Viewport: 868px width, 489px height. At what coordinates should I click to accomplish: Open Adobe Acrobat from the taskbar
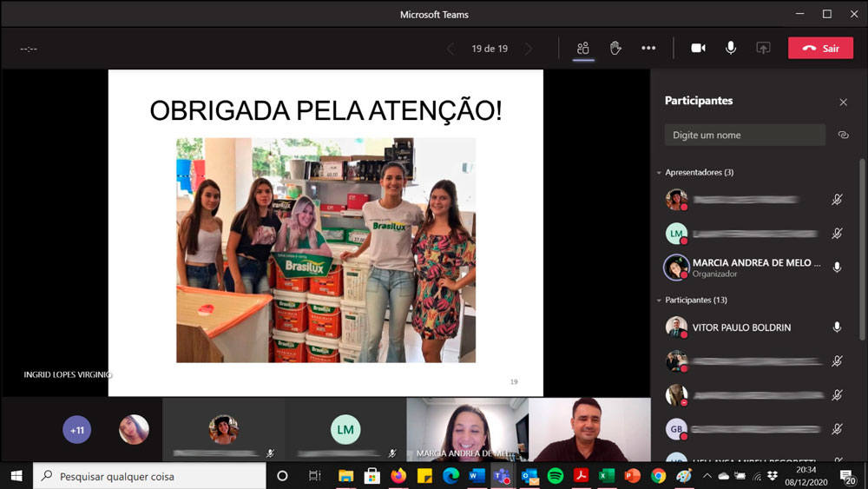click(x=581, y=476)
